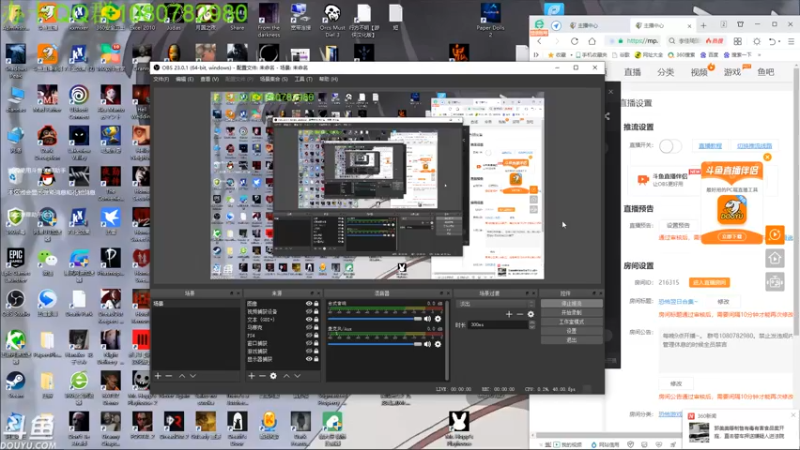The width and height of the screenshot is (800, 450).
Task: Close the Douyu companion popup ad
Action: coord(767,157)
